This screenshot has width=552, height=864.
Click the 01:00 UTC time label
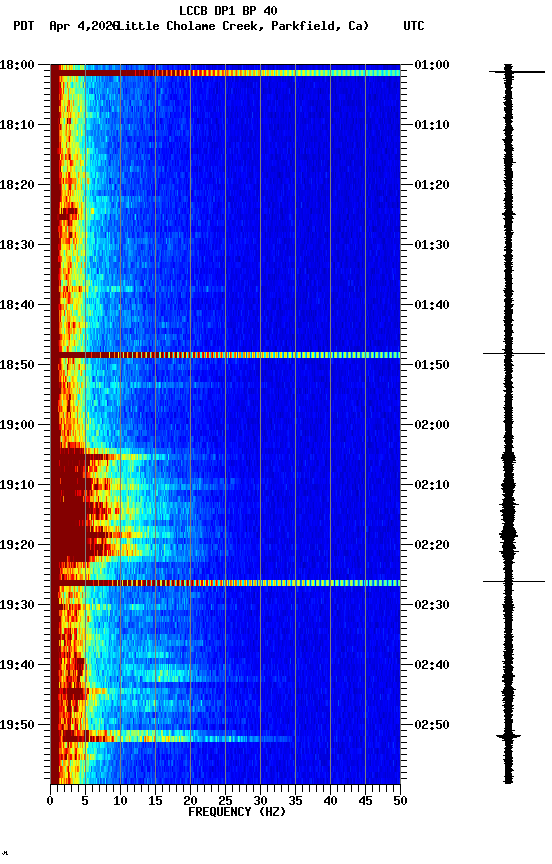[432, 65]
